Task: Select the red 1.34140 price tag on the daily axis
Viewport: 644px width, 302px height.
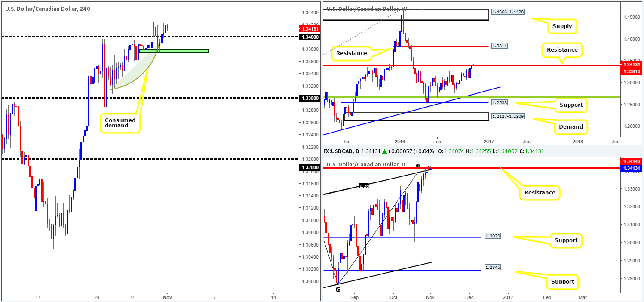Action: click(x=631, y=161)
